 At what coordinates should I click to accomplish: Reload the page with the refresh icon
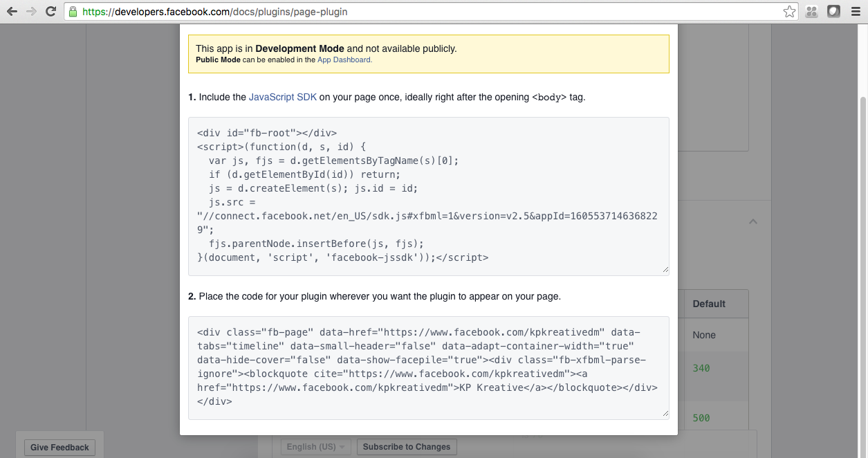[x=50, y=12]
